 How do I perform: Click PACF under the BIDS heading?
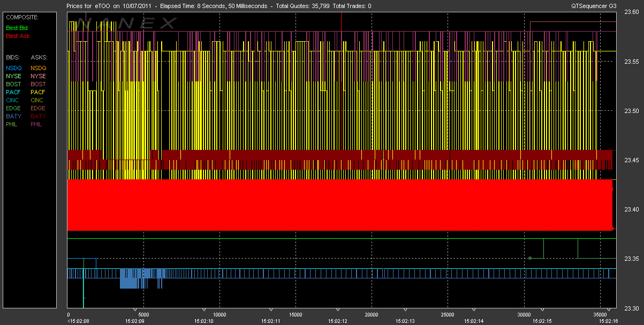coord(14,92)
